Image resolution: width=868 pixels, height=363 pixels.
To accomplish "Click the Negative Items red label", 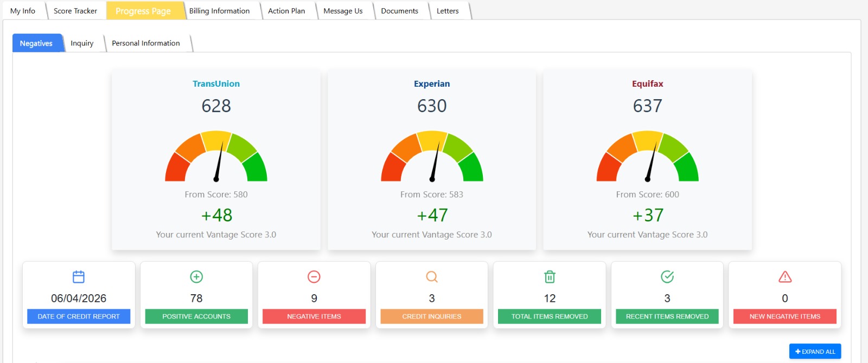I will [314, 316].
